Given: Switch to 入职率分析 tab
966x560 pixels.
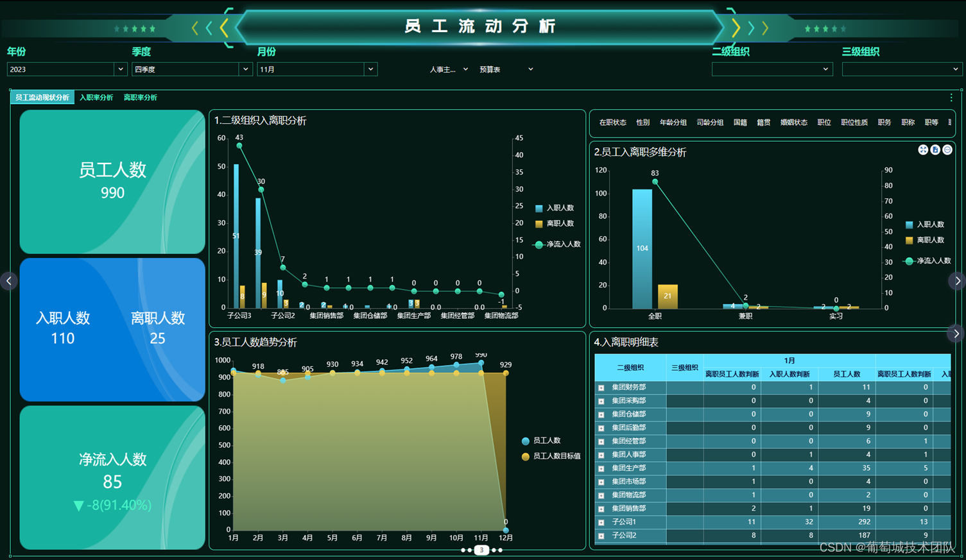Looking at the screenshot, I should [x=96, y=98].
